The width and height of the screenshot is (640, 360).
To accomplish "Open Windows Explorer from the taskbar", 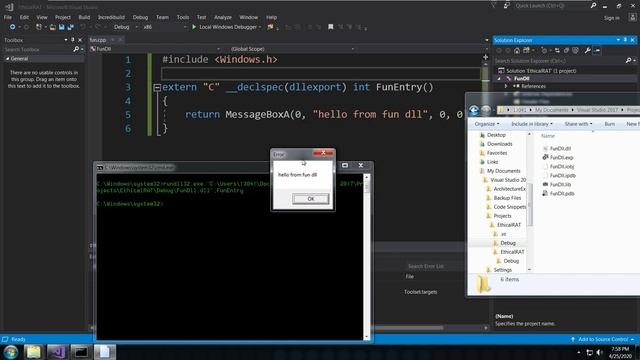I will point(33,352).
